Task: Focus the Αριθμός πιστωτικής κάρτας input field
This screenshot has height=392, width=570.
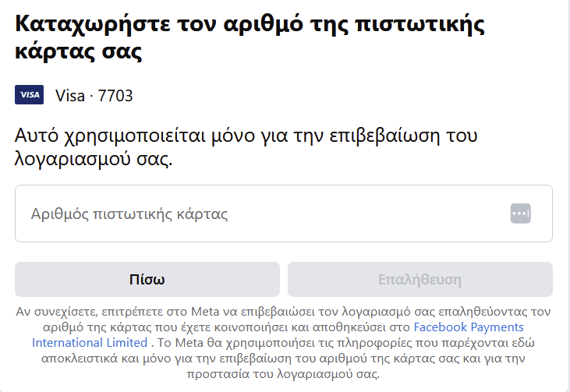Action: pos(284,214)
